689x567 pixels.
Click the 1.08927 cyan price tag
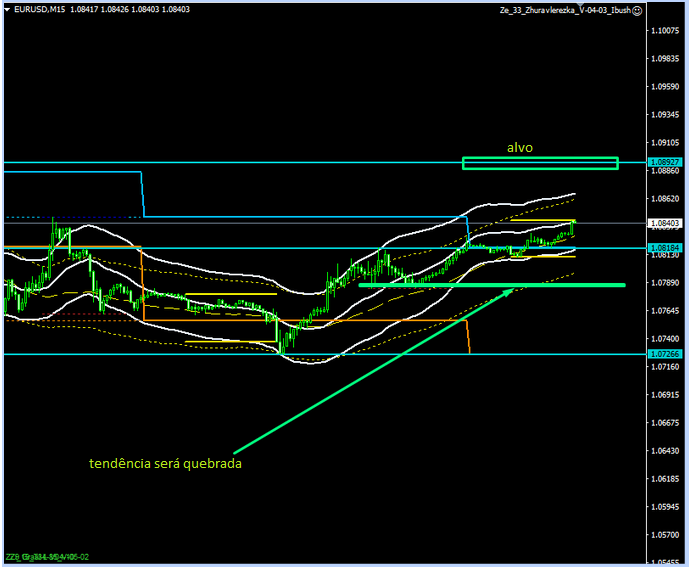click(665, 162)
